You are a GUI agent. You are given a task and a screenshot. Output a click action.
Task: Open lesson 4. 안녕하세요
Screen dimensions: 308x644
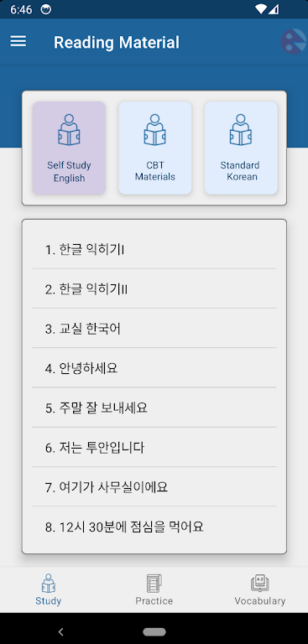point(154,368)
